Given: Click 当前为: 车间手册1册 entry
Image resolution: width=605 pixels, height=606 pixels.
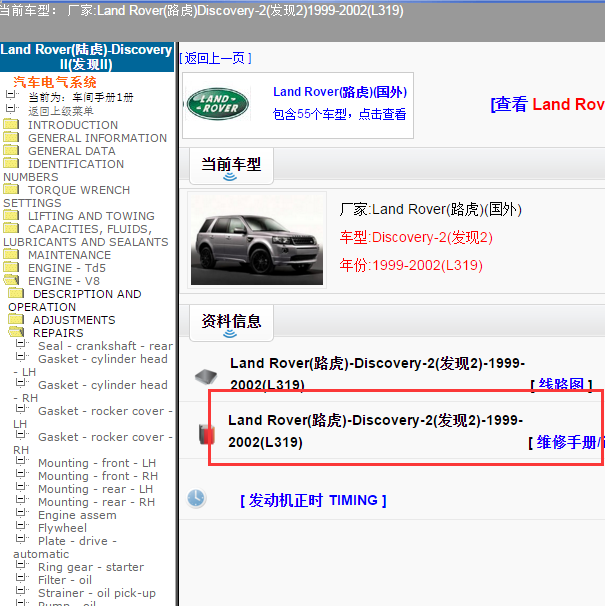Looking at the screenshot, I should pyautogui.click(x=81, y=97).
